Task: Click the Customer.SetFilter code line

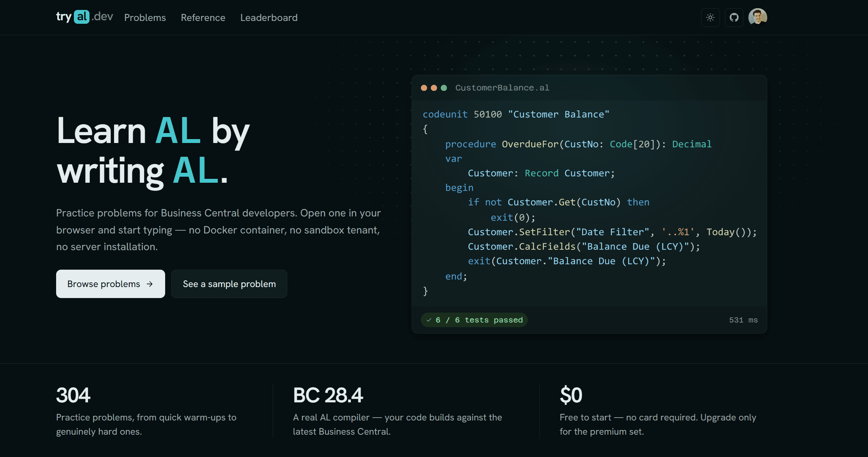Action: tap(612, 232)
